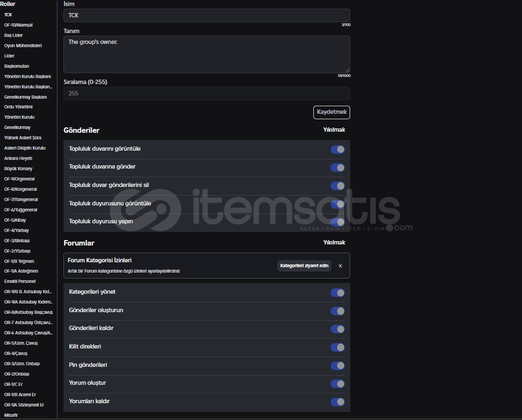Select the OF-10/Mareşal role

point(18,25)
